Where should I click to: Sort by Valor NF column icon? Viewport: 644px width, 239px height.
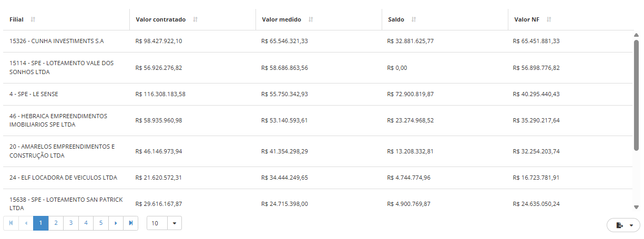[549, 19]
